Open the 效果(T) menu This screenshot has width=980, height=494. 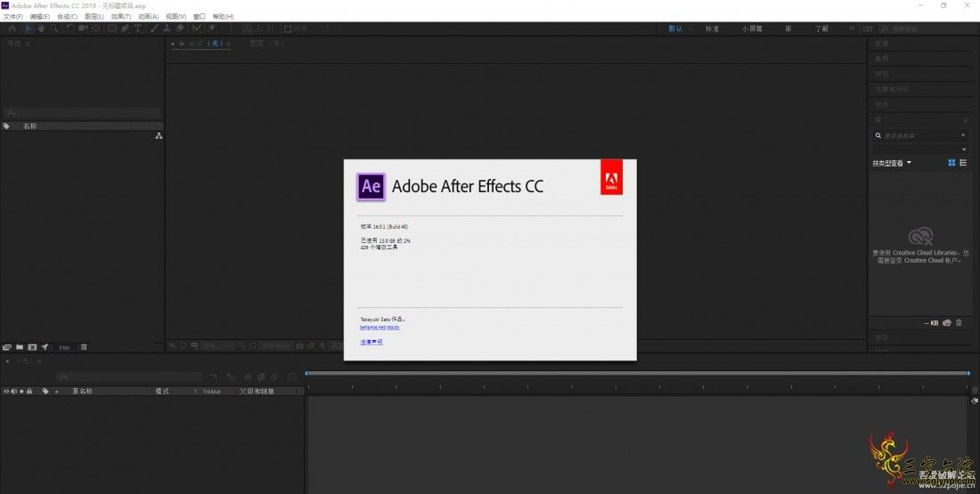tap(121, 17)
